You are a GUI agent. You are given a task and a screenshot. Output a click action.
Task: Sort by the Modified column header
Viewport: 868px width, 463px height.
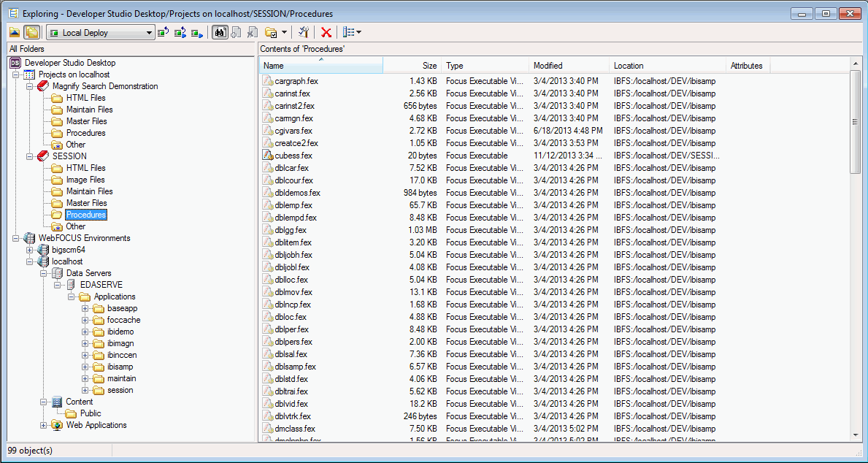tap(569, 65)
